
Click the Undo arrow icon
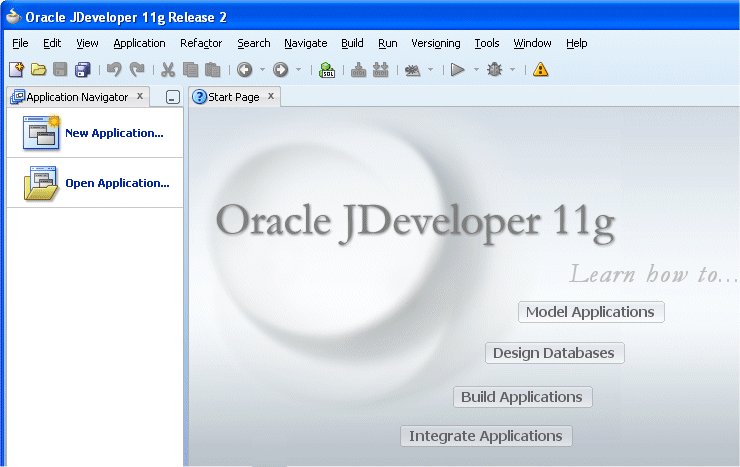coord(114,70)
